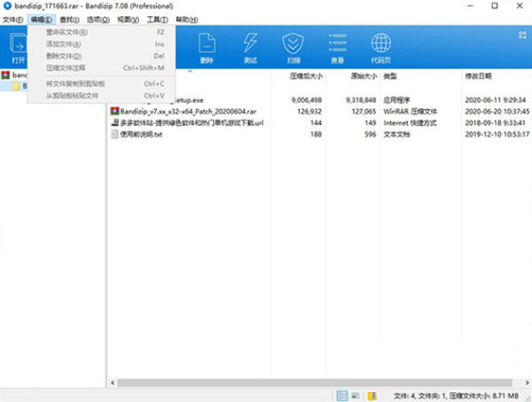Image resolution: width=532 pixels, height=402 pixels.
Task: Sort by 压缩后大小 column header
Action: [x=307, y=76]
